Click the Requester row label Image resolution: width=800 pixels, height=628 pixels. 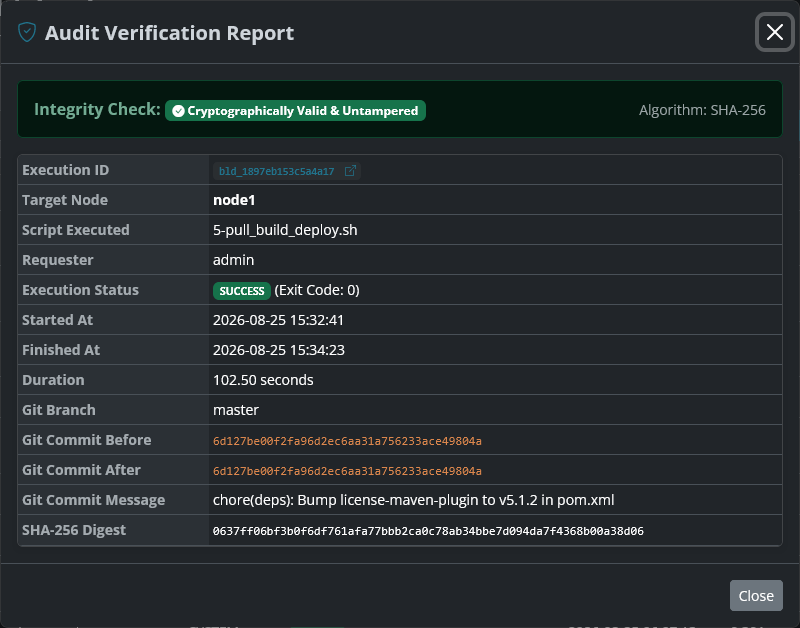coord(58,260)
